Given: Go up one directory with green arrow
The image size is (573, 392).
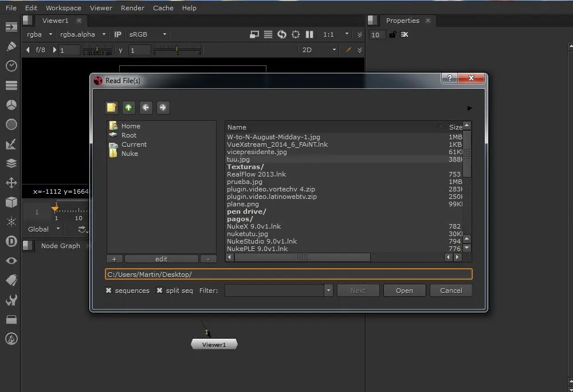Looking at the screenshot, I should pyautogui.click(x=128, y=107).
